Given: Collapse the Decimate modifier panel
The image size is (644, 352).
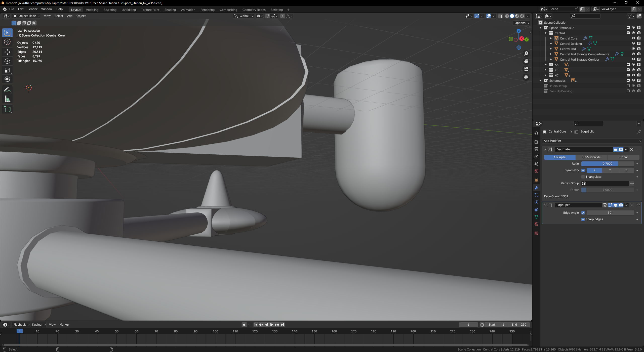Looking at the screenshot, I should point(545,149).
